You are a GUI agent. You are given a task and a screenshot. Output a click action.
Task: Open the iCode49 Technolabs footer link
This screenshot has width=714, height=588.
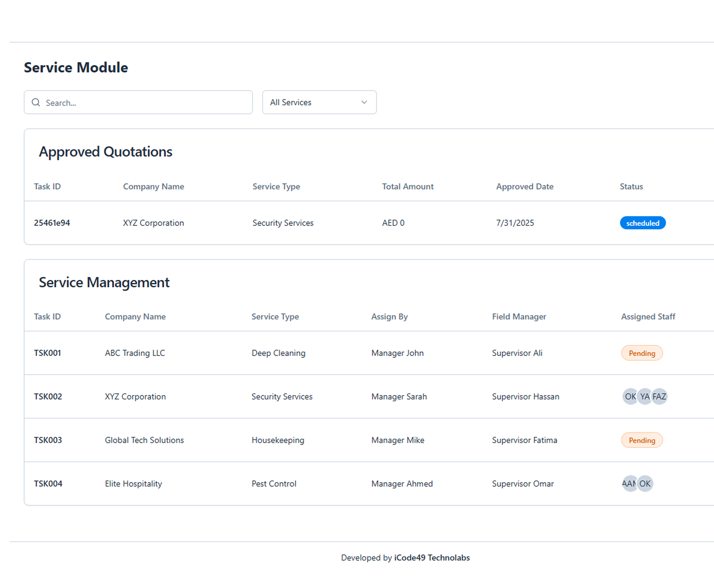click(432, 557)
